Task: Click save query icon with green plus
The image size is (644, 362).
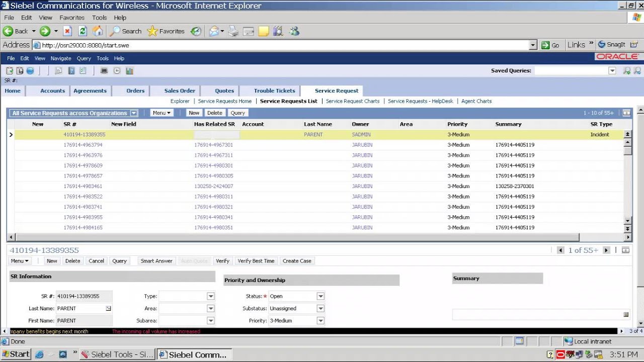Action: tap(626, 71)
